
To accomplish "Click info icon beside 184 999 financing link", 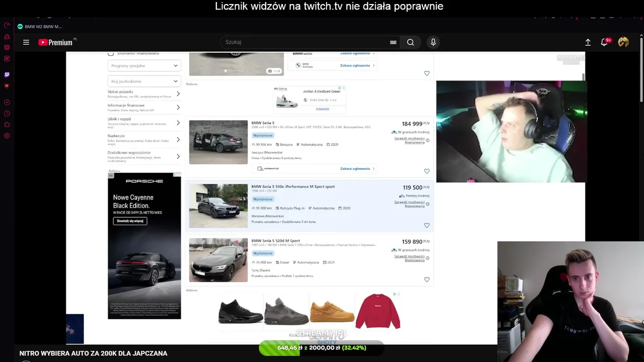I will tap(427, 140).
